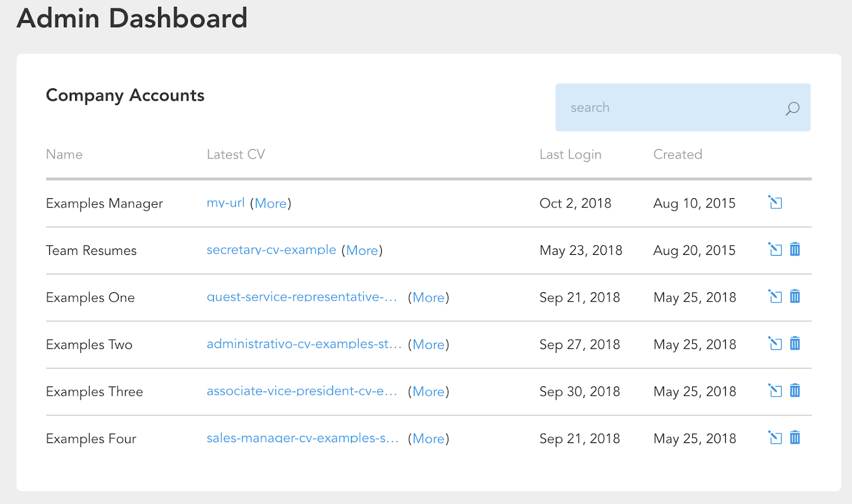This screenshot has height=504, width=852.
Task: Delete the Examples Four account
Action: coord(795,438)
